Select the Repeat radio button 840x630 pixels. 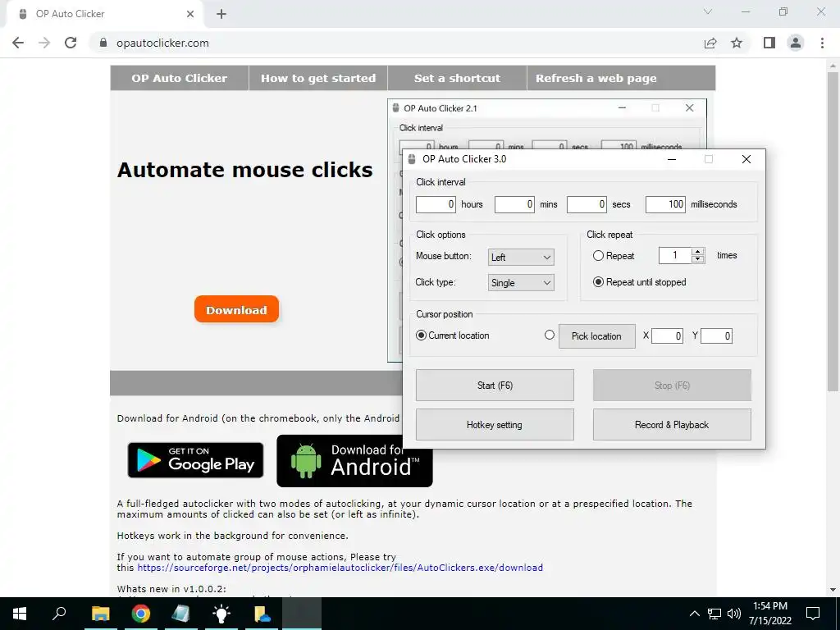pos(598,256)
